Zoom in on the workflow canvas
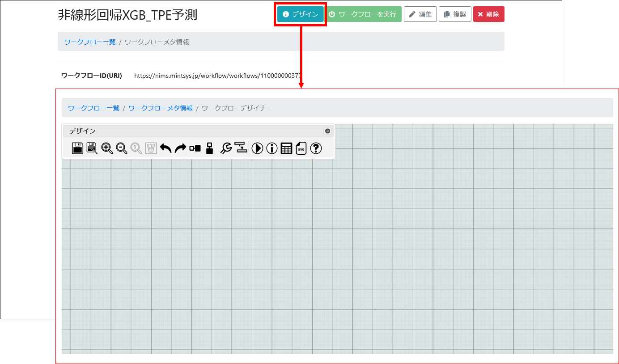 coord(107,148)
